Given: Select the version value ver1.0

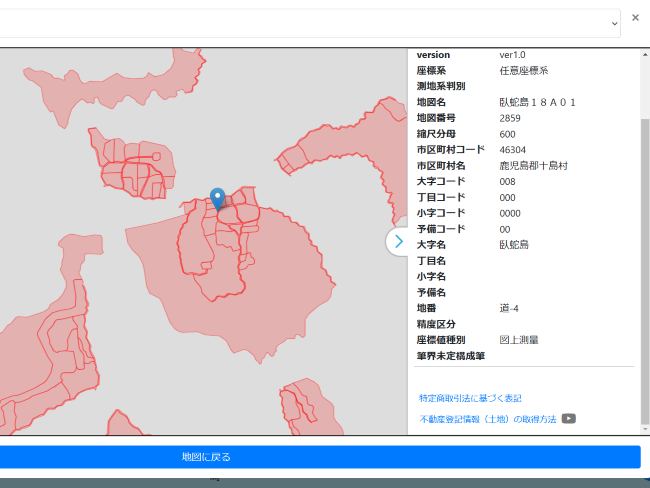Looking at the screenshot, I should [512, 55].
